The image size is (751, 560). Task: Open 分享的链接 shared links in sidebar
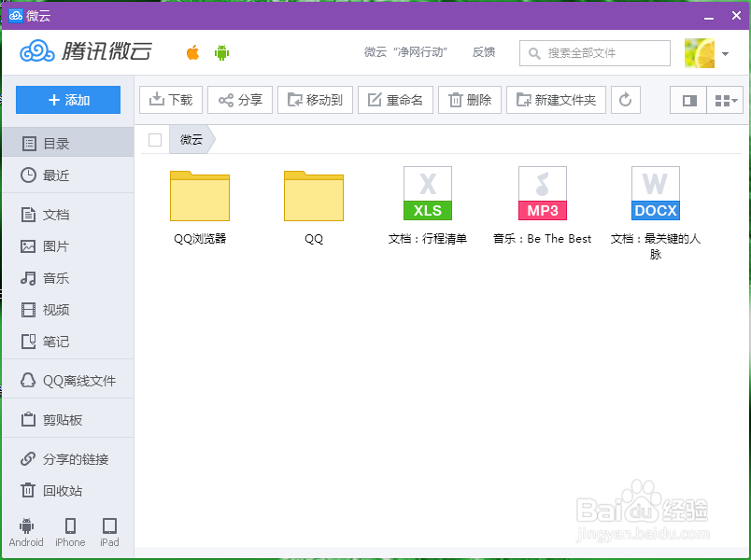[x=67, y=459]
